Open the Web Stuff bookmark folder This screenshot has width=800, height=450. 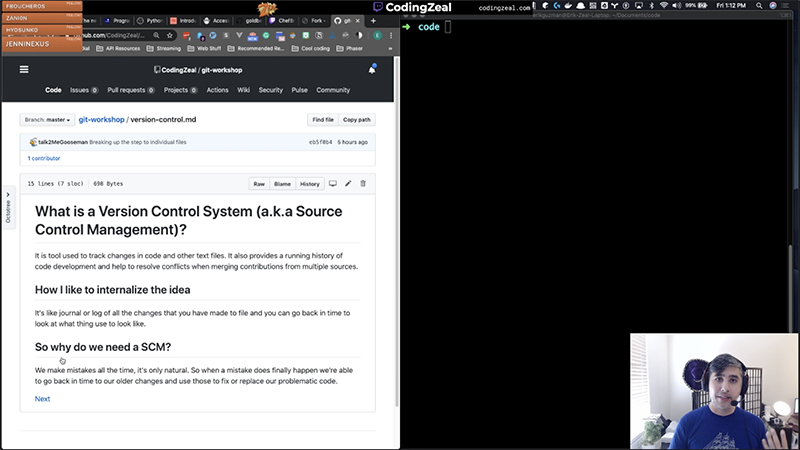204,49
